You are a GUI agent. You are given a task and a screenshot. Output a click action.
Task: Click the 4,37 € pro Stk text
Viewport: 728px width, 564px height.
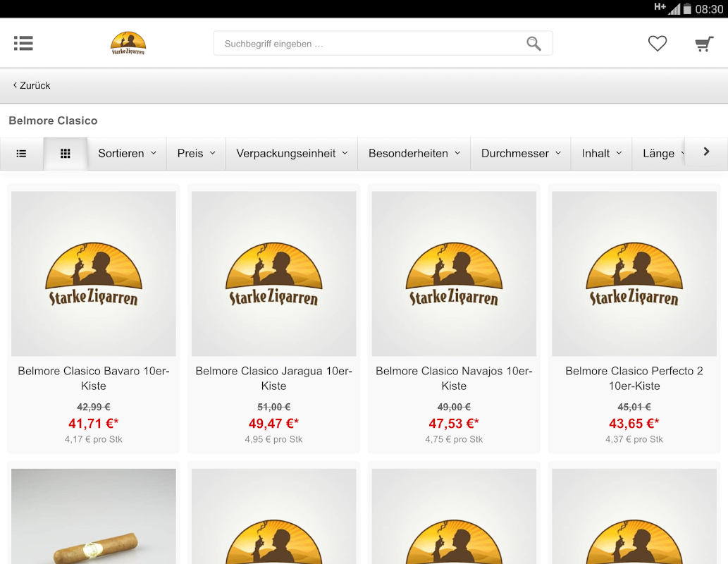634,439
